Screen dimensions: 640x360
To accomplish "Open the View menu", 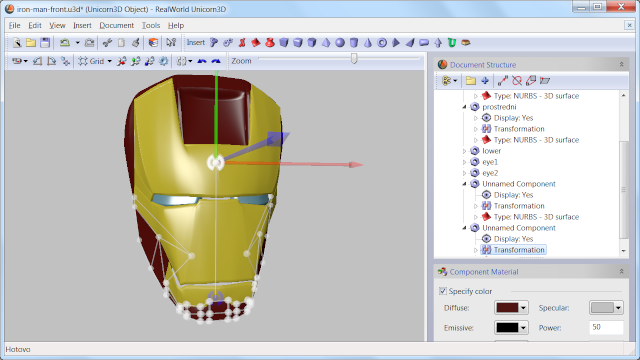I will tap(57, 25).
